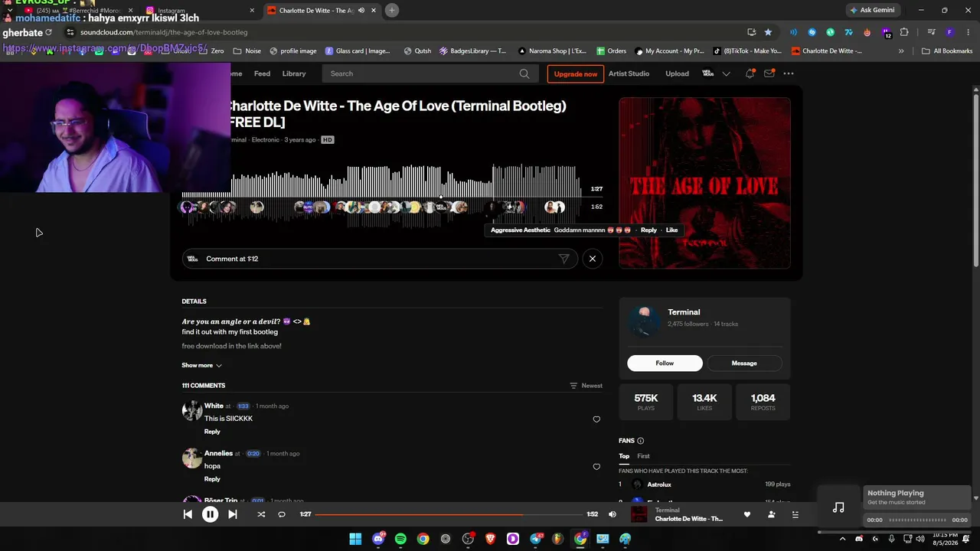Open fan Astrolux's profile
This screenshot has width=980, height=551.
point(659,484)
